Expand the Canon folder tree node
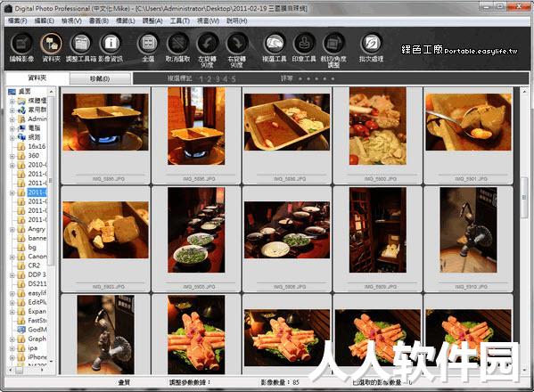This screenshot has width=534, height=392. 12,257
